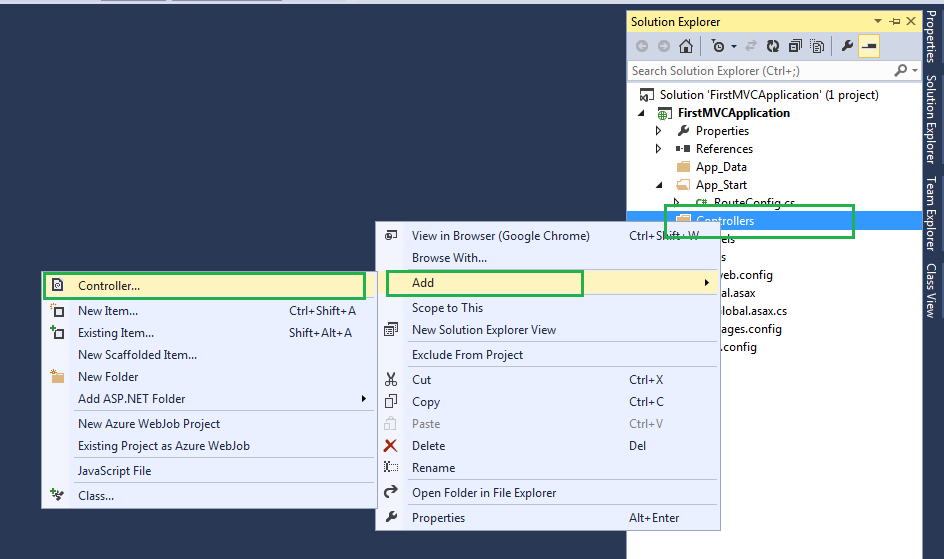Focus the Search Solution Explorer field

760,71
